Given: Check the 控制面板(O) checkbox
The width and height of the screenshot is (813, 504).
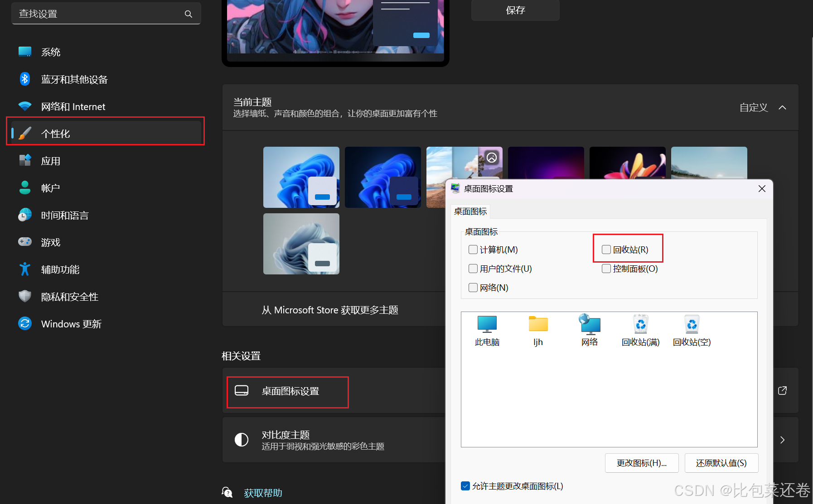Looking at the screenshot, I should point(606,269).
